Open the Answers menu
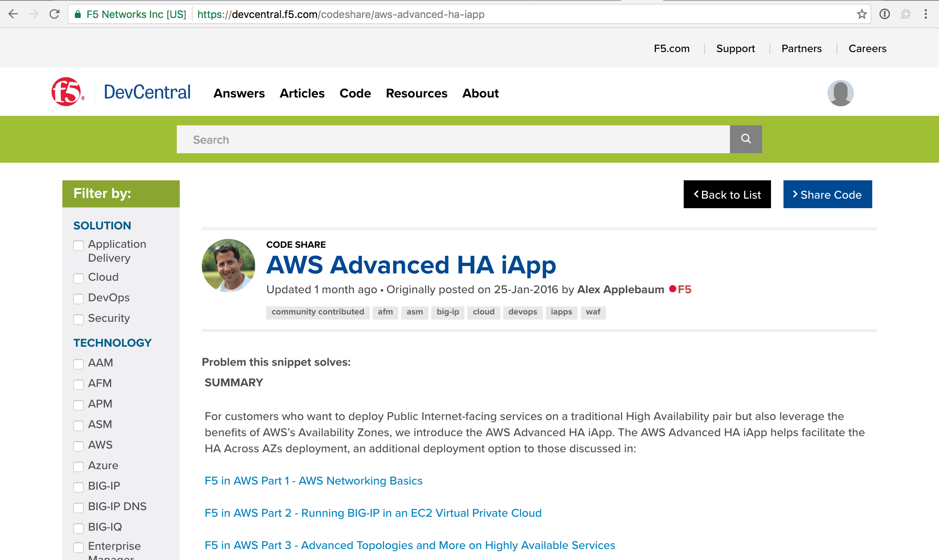This screenshot has width=939, height=560. 239,93
